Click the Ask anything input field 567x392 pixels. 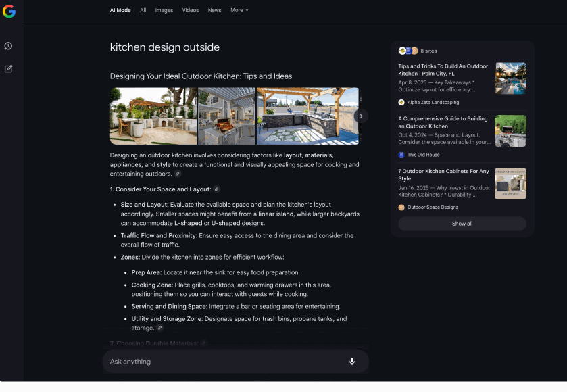pyautogui.click(x=203, y=362)
